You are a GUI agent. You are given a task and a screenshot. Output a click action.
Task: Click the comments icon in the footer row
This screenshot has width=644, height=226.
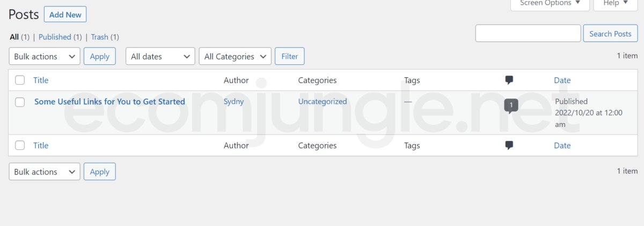tap(509, 145)
